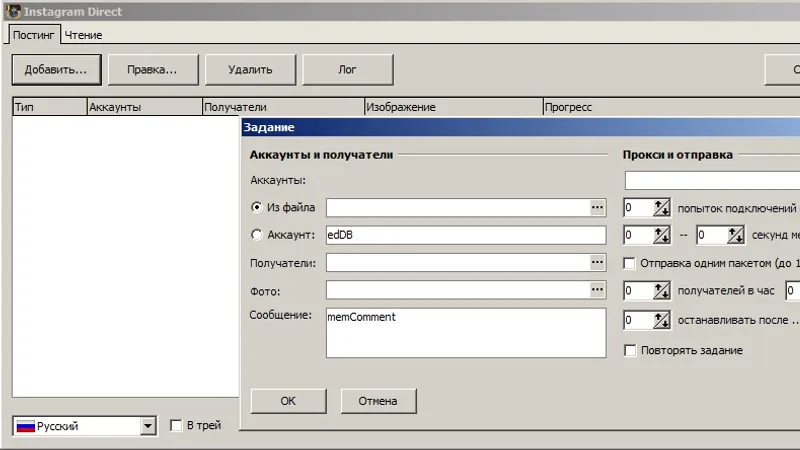
Task: Click spinner for получателей в час
Action: 662,290
